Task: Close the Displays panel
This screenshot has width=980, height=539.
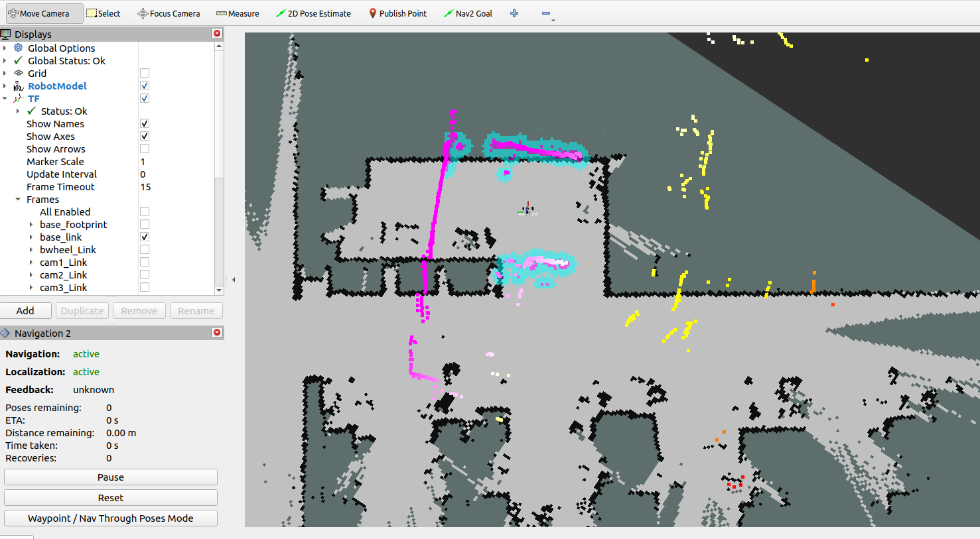Action: click(x=217, y=34)
